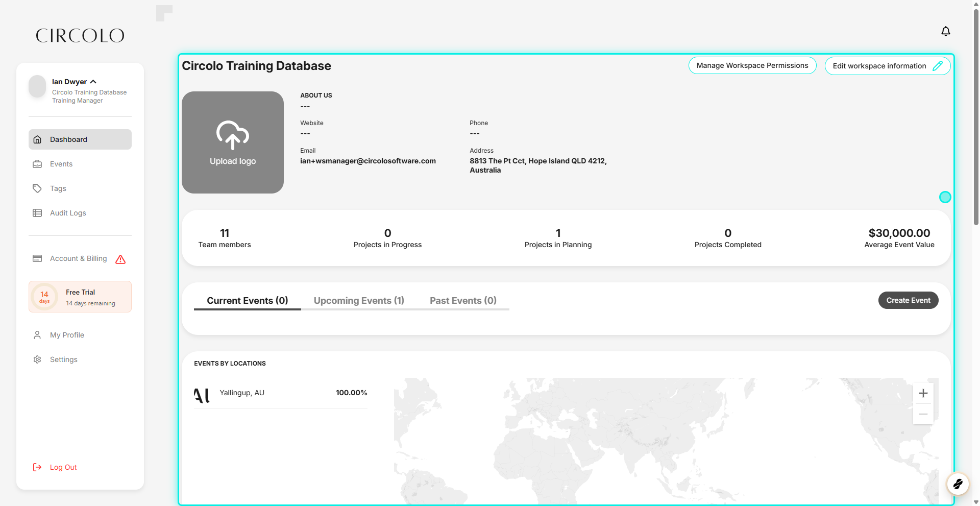Click the Projects in Progress stat
The height and width of the screenshot is (506, 980).
pos(387,238)
